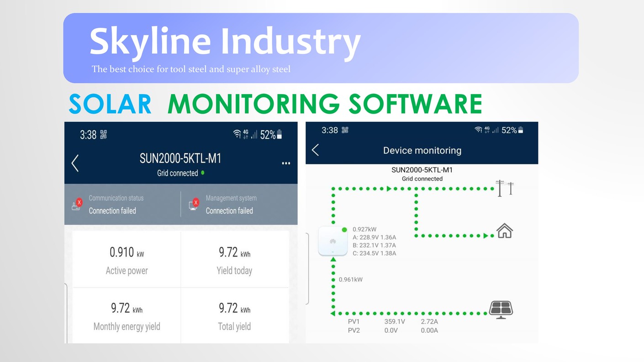The image size is (644, 362).
Task: Tap the QR icon in Device monitoring status bar
Action: (x=345, y=130)
